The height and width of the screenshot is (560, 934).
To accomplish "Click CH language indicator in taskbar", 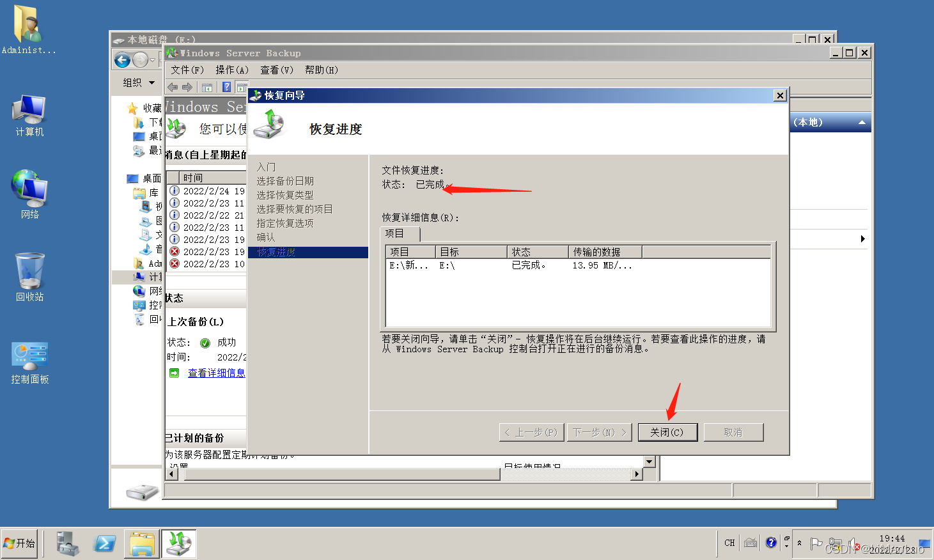I will [x=729, y=543].
